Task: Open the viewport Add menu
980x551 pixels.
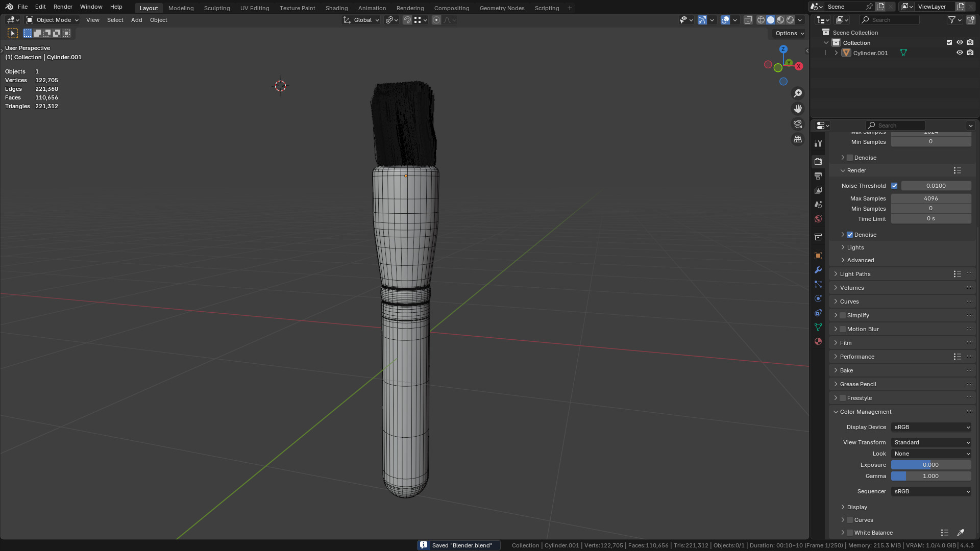Action: coord(136,20)
